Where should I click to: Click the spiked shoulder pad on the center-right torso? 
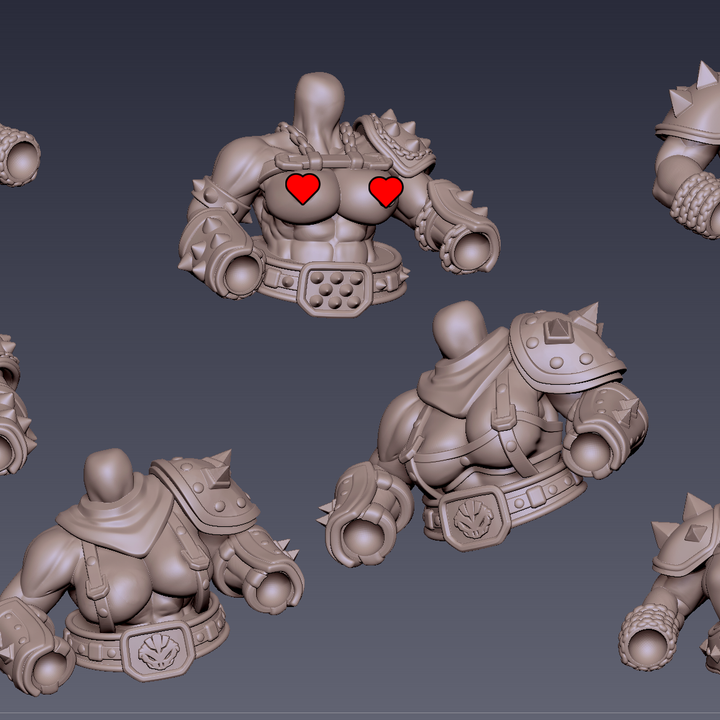[566, 349]
